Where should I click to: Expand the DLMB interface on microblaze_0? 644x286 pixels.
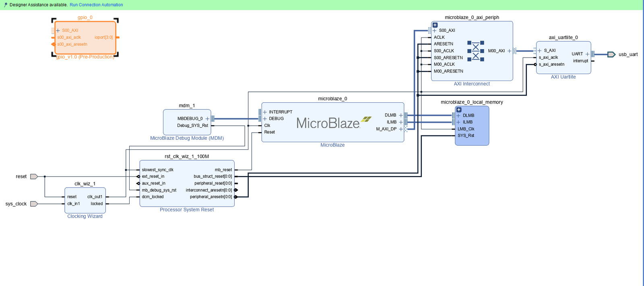coord(400,115)
